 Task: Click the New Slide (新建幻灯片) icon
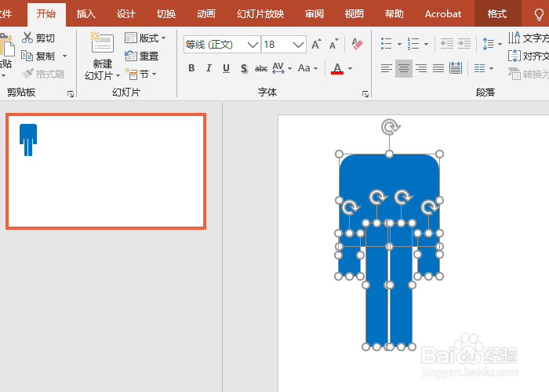point(102,42)
